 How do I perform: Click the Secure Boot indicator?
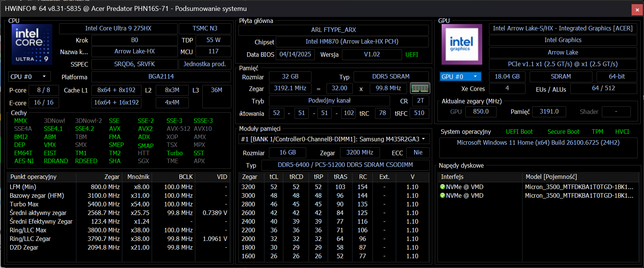(563, 132)
